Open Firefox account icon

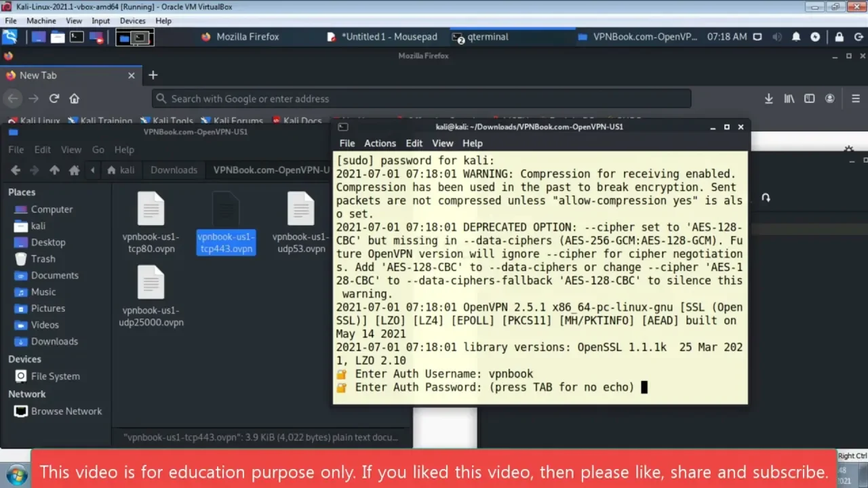[x=829, y=99]
